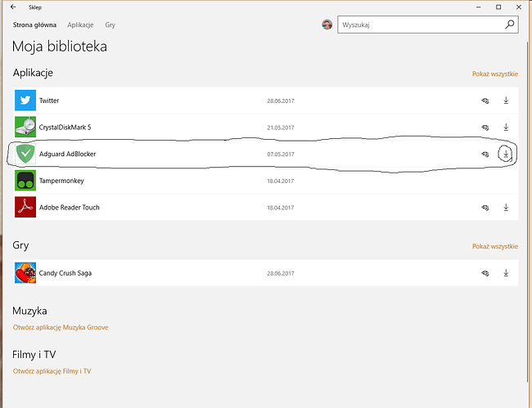Image resolution: width=532 pixels, height=408 pixels.
Task: Open the Candy Crush Saga icon
Action: [25, 272]
